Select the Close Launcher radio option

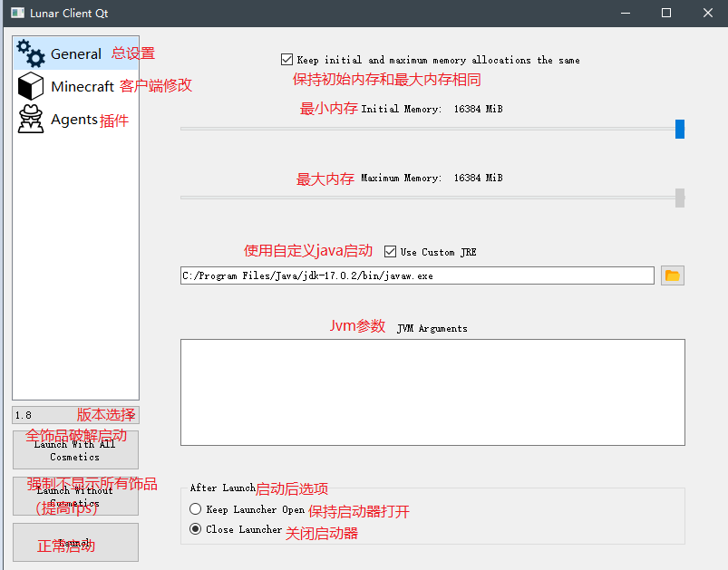[196, 528]
